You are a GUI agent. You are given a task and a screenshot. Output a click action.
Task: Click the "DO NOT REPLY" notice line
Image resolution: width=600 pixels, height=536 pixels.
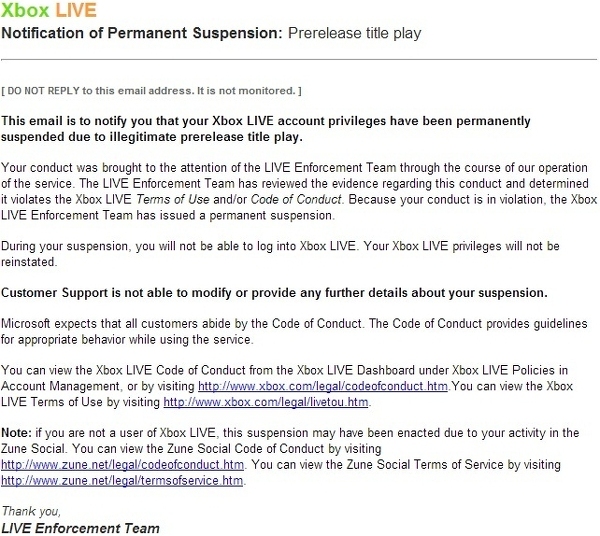point(152,91)
